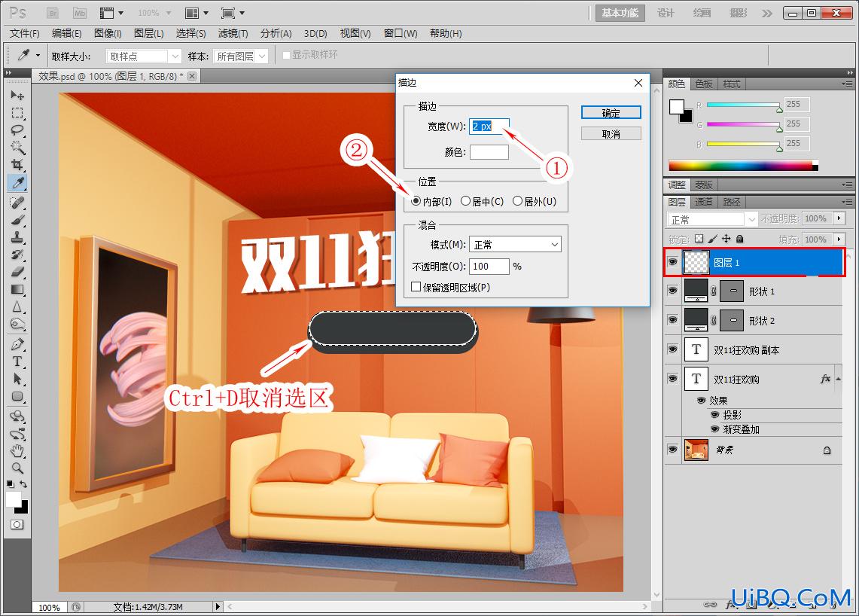Open the 文件(F) menu
Image resolution: width=859 pixels, height=616 pixels.
point(25,33)
